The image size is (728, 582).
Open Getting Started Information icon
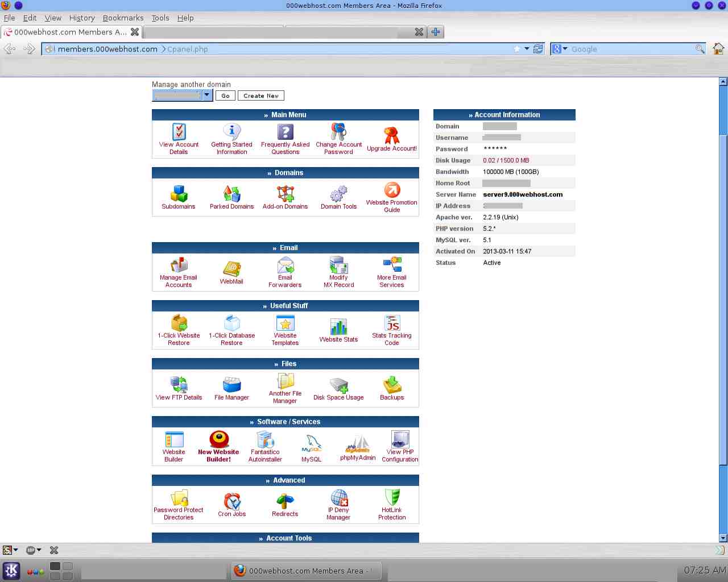(231, 132)
